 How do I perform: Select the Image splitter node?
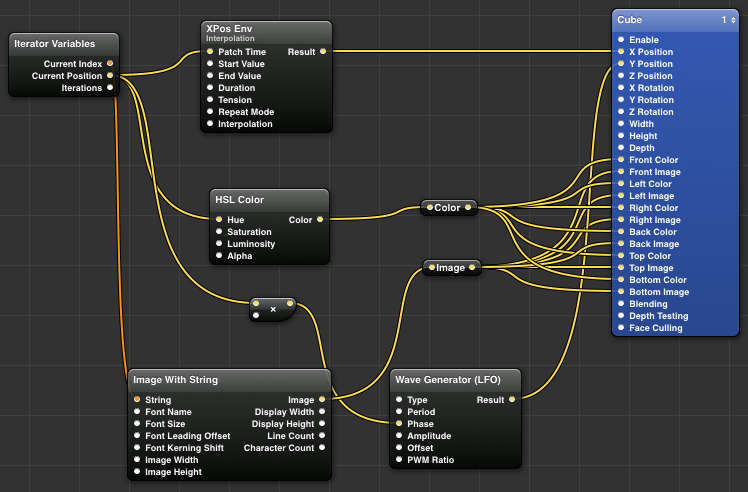pyautogui.click(x=452, y=268)
